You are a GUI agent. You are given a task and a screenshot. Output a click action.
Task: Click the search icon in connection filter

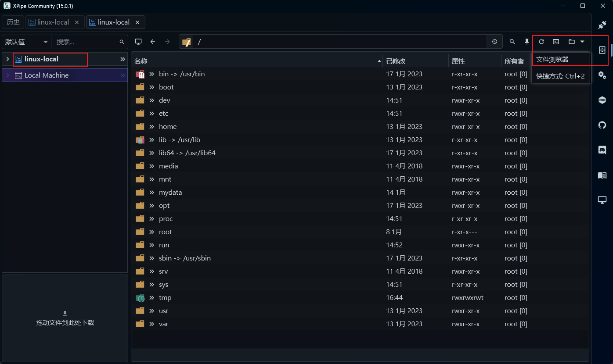(122, 42)
